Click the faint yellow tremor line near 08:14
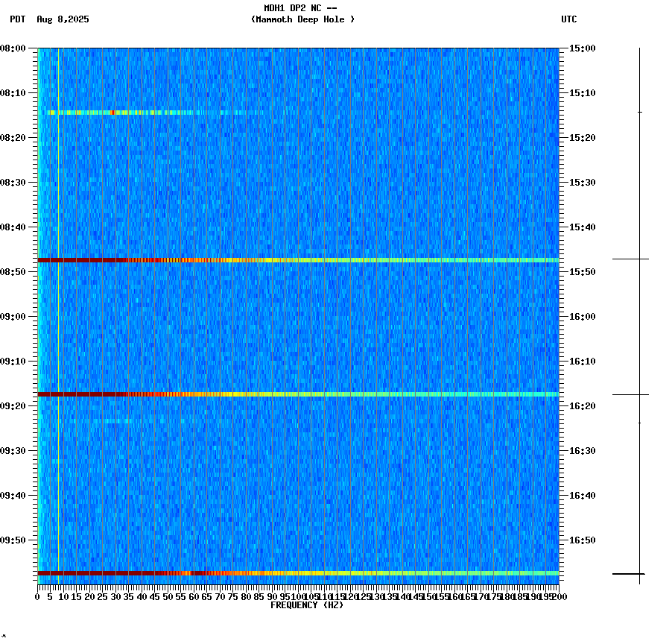Image resolution: width=672 pixels, height=644 pixels. click(x=112, y=112)
